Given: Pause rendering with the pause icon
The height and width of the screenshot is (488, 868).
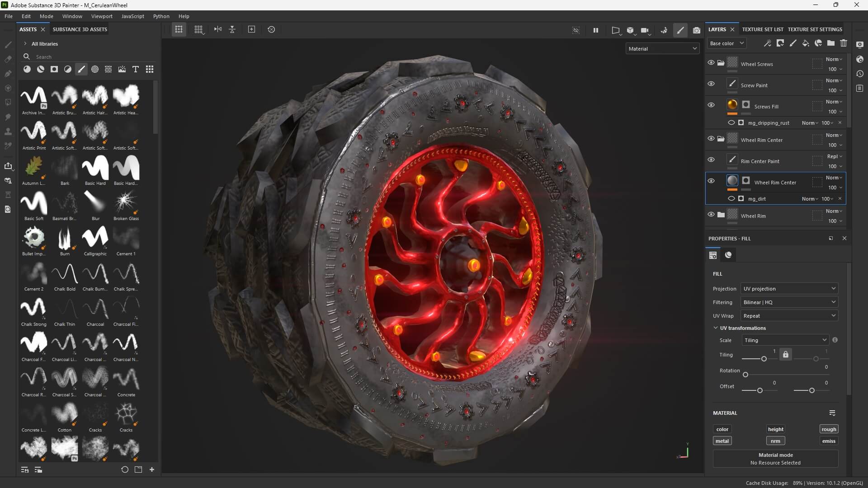Looking at the screenshot, I should coord(595,30).
